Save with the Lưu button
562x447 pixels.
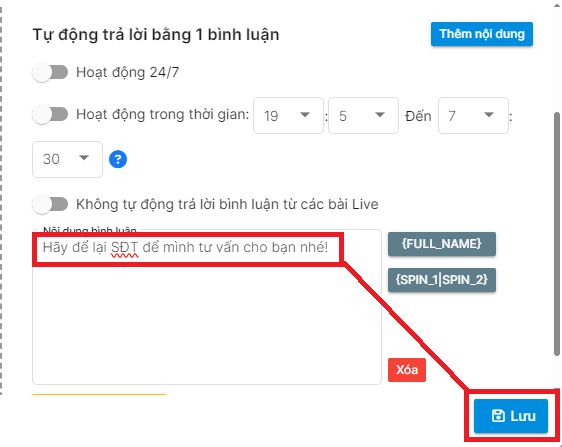pyautogui.click(x=511, y=416)
